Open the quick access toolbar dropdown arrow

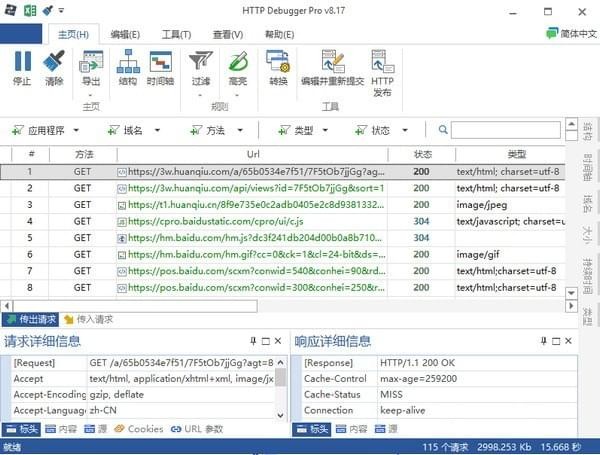click(61, 11)
